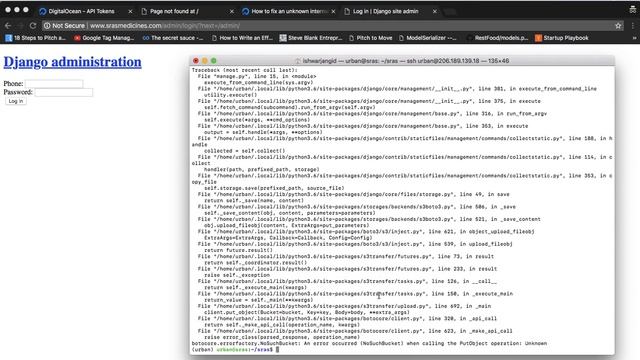Click the 'self.storage.save(prefixed_path, source_file)' line
The image size is (640, 360).
[274, 188]
